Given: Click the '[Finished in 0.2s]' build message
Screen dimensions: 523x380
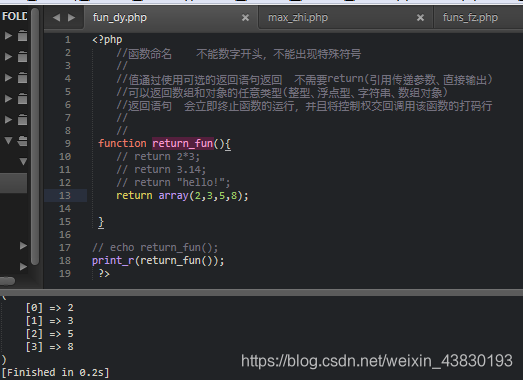Looking at the screenshot, I should [x=55, y=372].
